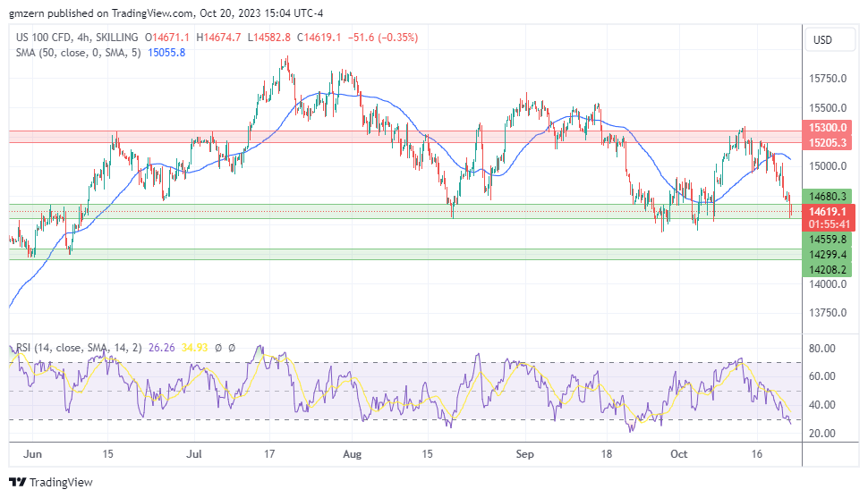The image size is (868, 498).
Task: Click the 60.00 RSI axis label
Action: (822, 376)
